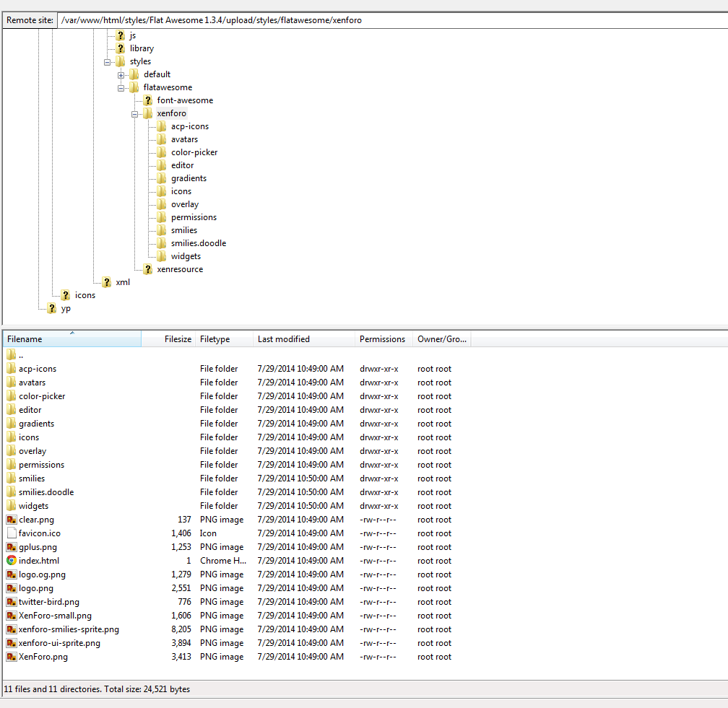The image size is (728, 708).
Task: Click the font-awesome unknown folder icon
Action: [147, 100]
